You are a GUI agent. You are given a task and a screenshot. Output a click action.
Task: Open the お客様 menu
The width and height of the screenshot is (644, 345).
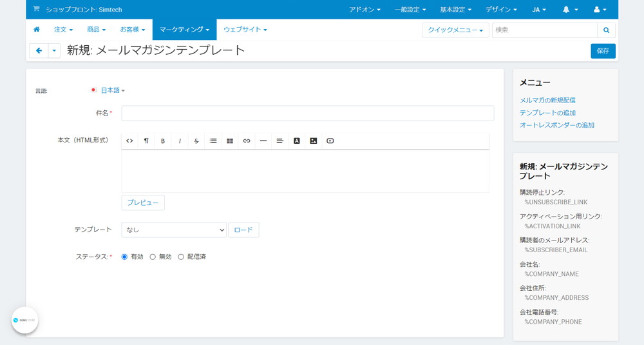point(132,30)
